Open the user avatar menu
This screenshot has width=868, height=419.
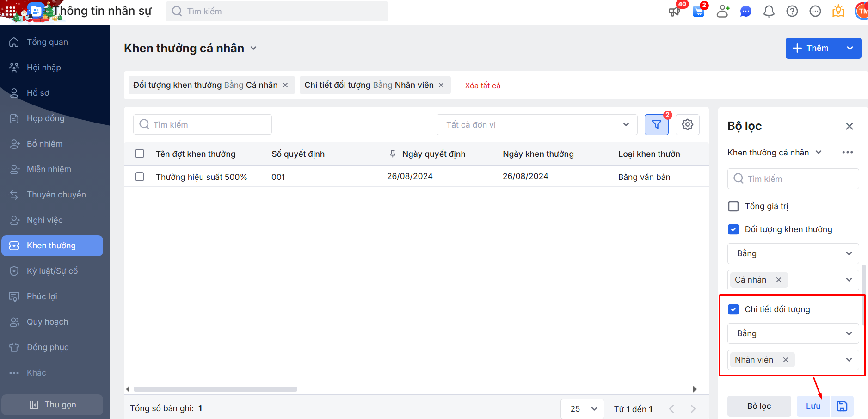[x=862, y=11]
